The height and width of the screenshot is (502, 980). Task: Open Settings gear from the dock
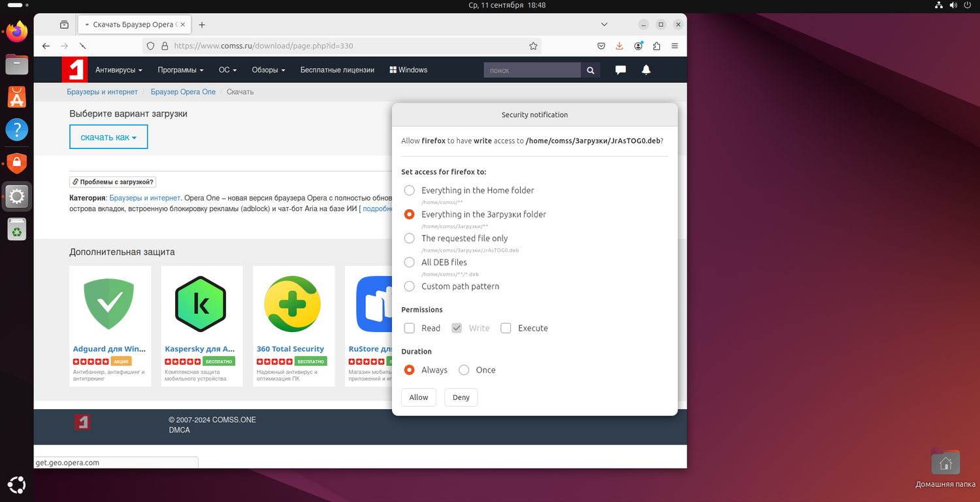click(17, 196)
